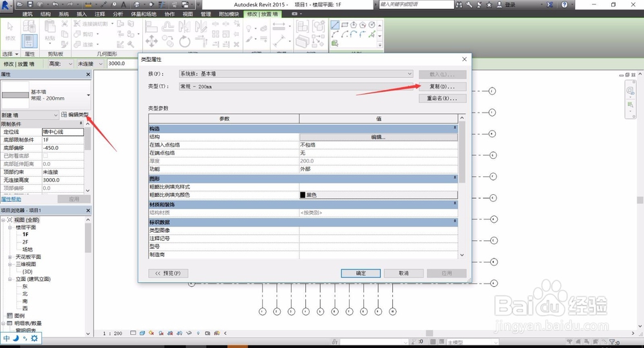Click the << 预览(P) preview button
The height and width of the screenshot is (348, 644).
pos(168,273)
